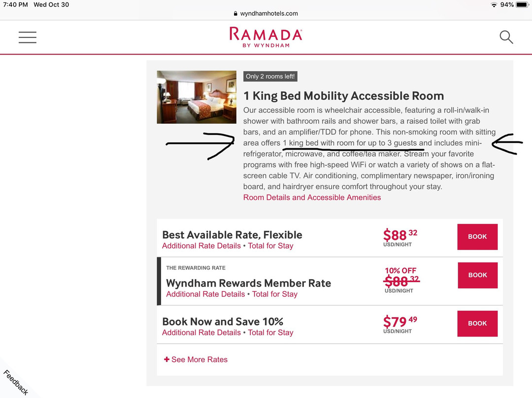Image resolution: width=532 pixels, height=398 pixels.
Task: View Additional Rate Details for Rewards Member Rate
Action: [205, 294]
